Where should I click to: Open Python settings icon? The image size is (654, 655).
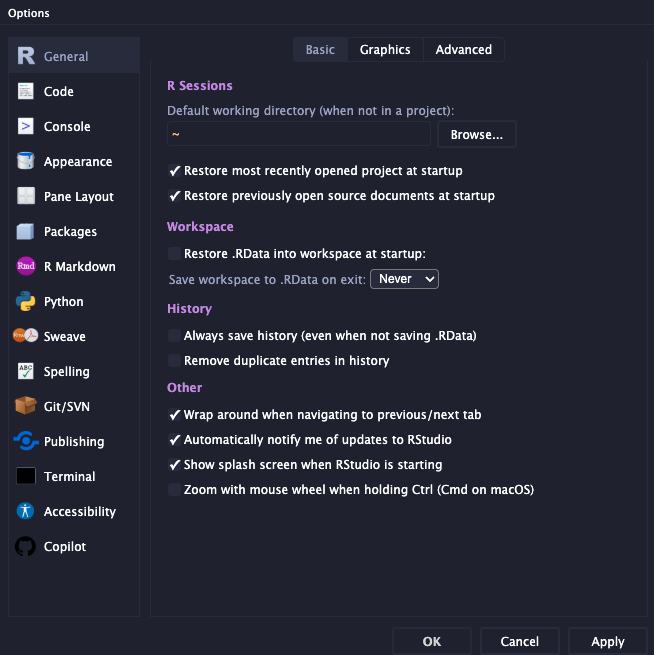coord(26,302)
